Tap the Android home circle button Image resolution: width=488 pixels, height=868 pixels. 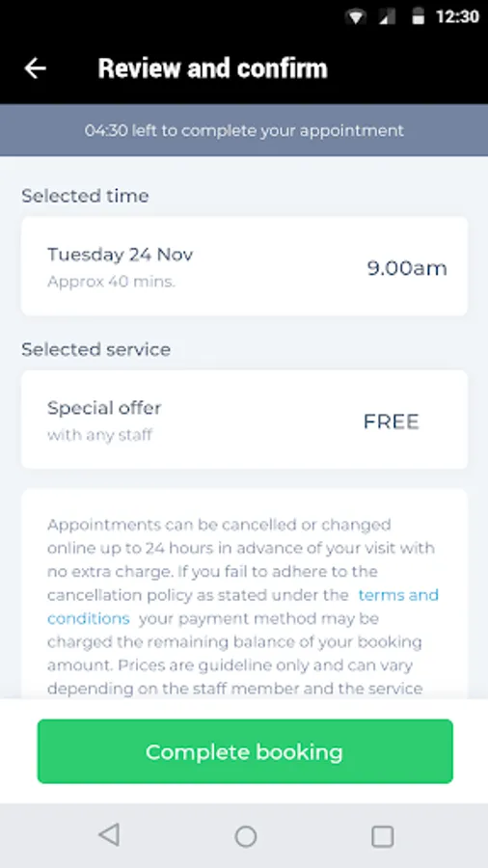(246, 836)
